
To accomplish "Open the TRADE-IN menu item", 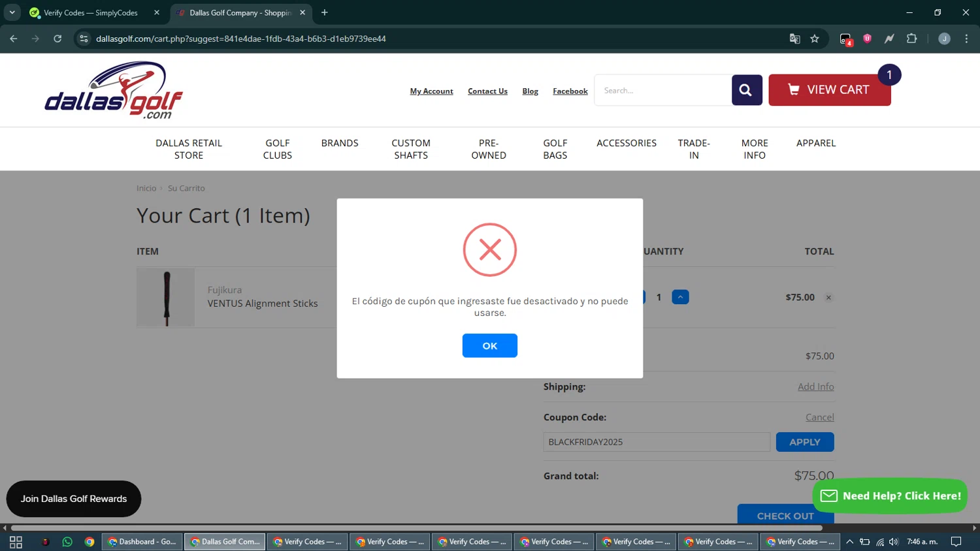I will pyautogui.click(x=694, y=149).
